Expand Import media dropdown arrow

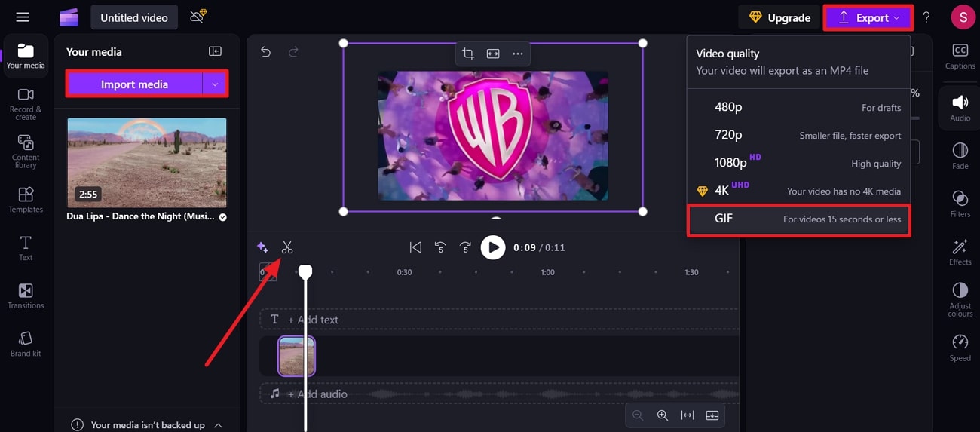(215, 84)
